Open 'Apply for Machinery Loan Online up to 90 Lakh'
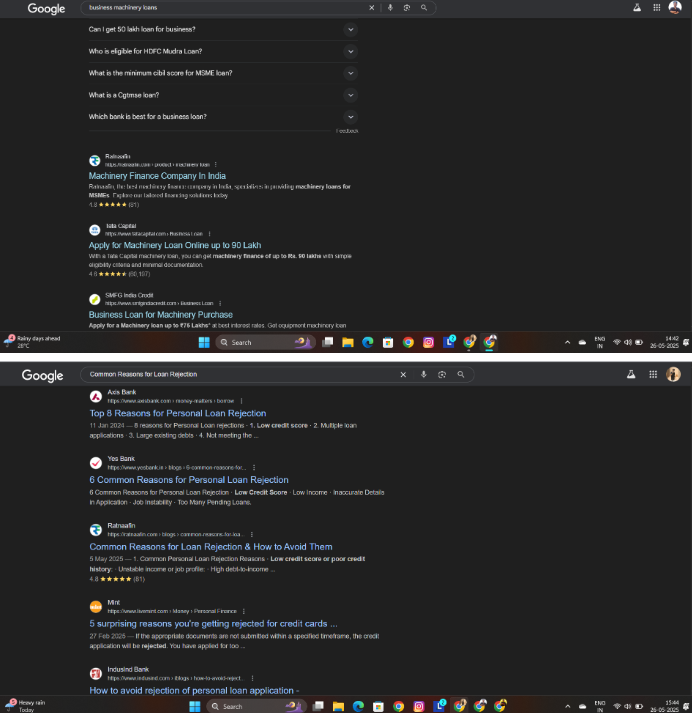The image size is (692, 713). click(175, 246)
